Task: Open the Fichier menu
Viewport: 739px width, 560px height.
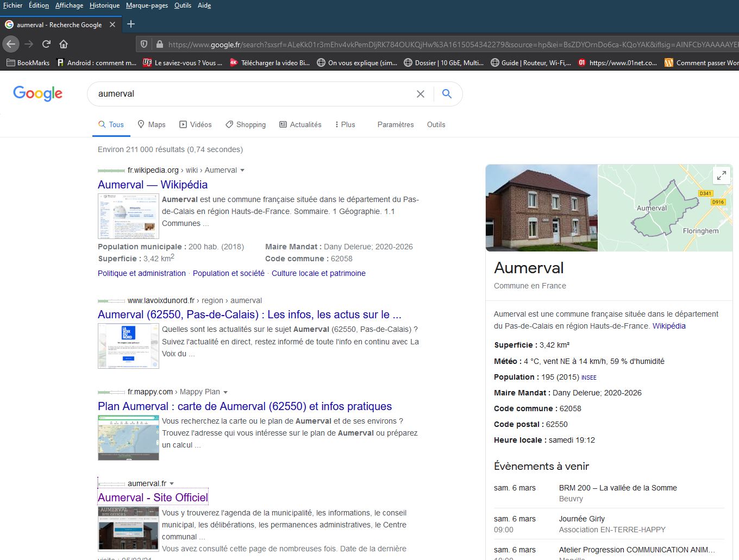Action: point(13,5)
